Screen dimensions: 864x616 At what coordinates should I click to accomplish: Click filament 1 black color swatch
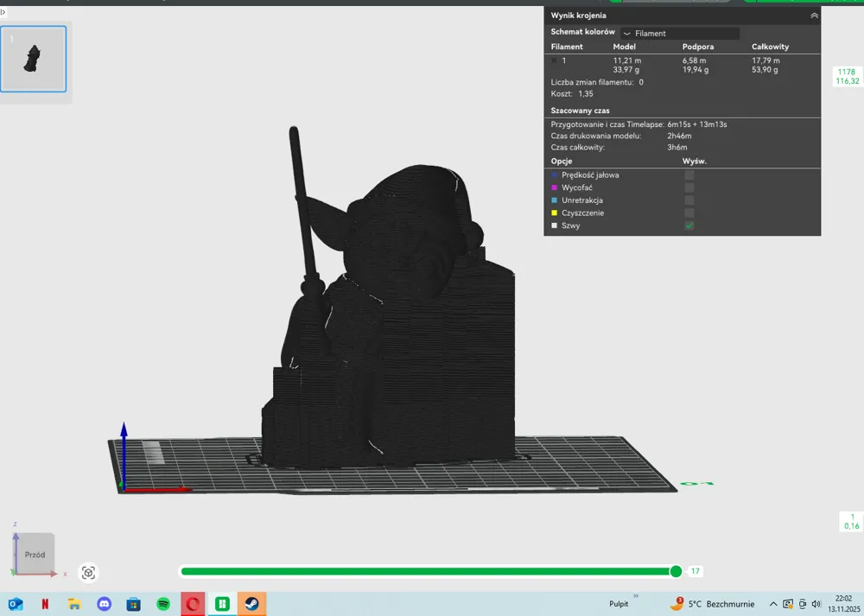click(x=555, y=60)
